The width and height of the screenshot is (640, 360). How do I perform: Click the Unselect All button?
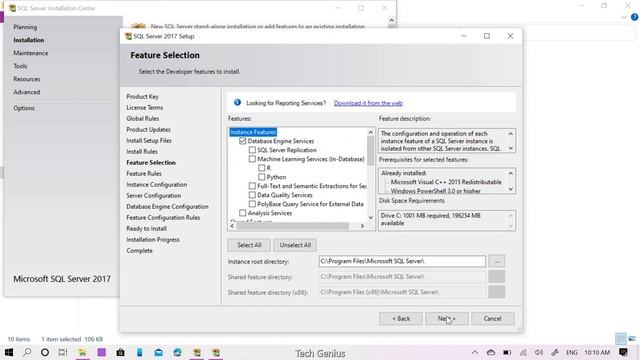tap(295, 245)
